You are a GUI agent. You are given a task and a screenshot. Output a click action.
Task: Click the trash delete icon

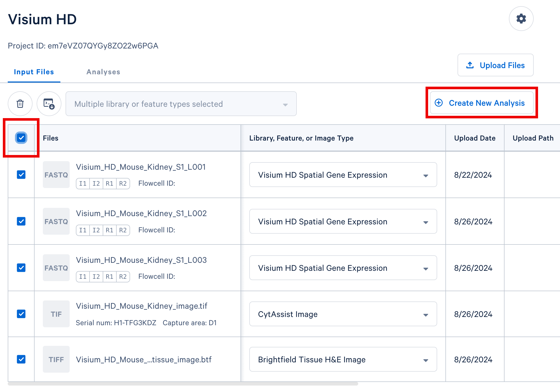[x=20, y=104]
